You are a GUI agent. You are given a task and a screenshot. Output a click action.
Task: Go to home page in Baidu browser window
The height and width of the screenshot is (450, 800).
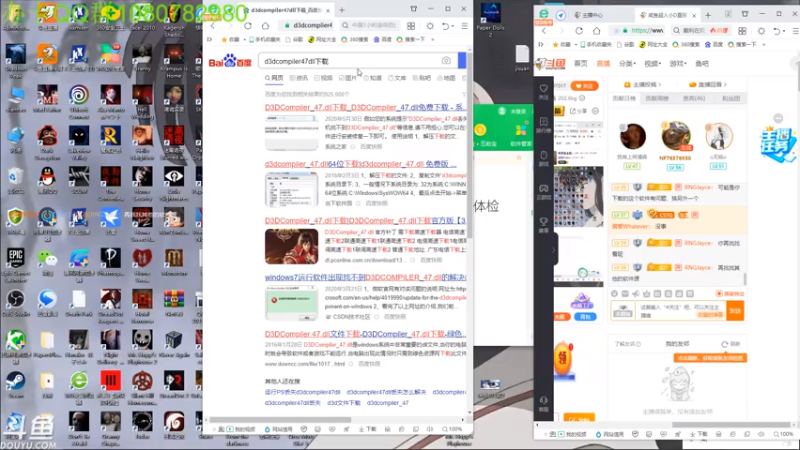click(265, 26)
